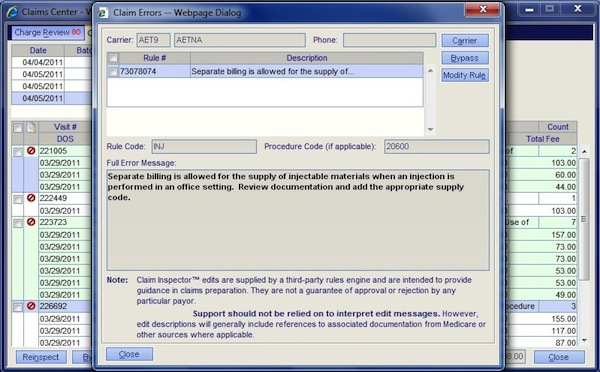Close the Claim Errors dialog with Close button
The width and height of the screenshot is (600, 372).
[129, 354]
